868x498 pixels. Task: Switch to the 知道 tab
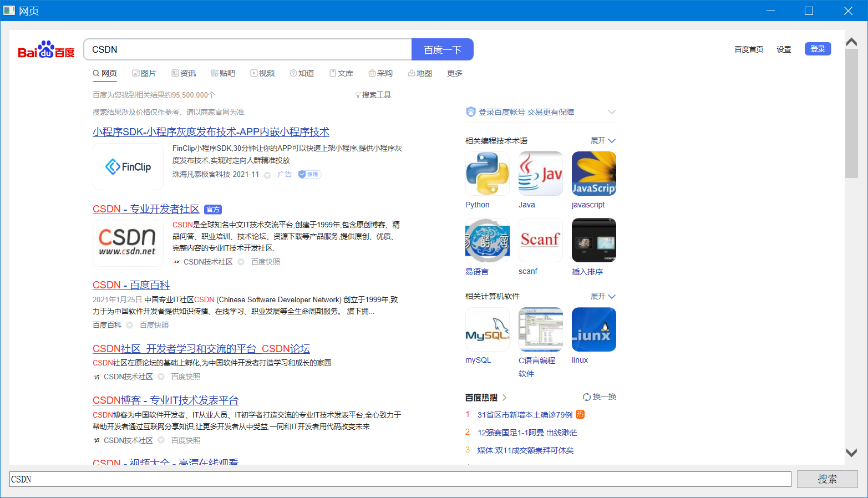(x=302, y=73)
